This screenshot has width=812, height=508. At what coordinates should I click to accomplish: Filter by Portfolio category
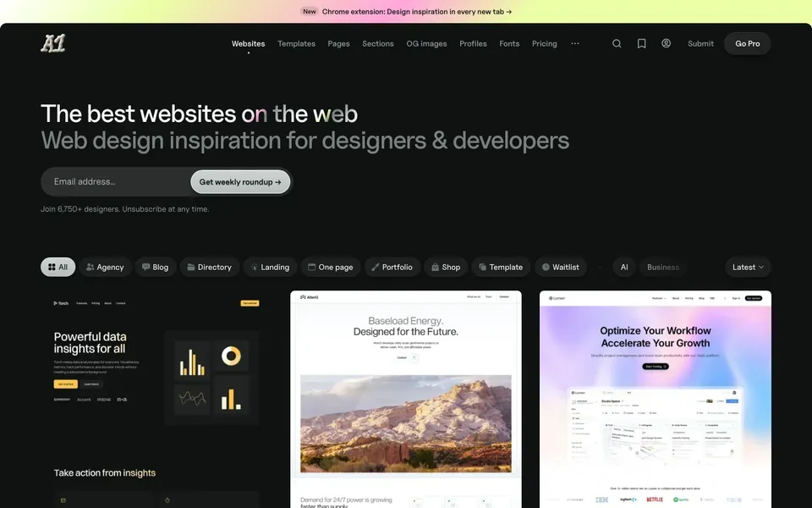(x=392, y=267)
